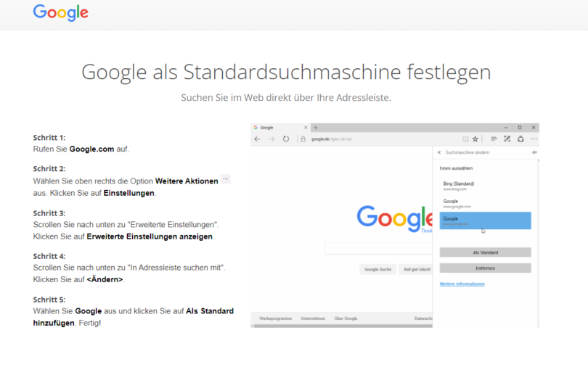Screen dimensions: 588x367
Task: Click the back arrow in the Edge screenshot
Action: pos(257,139)
